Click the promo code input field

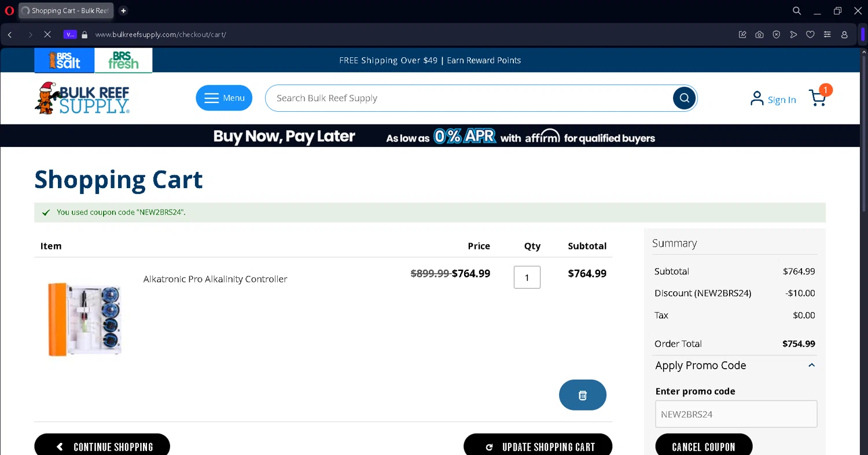[736, 414]
